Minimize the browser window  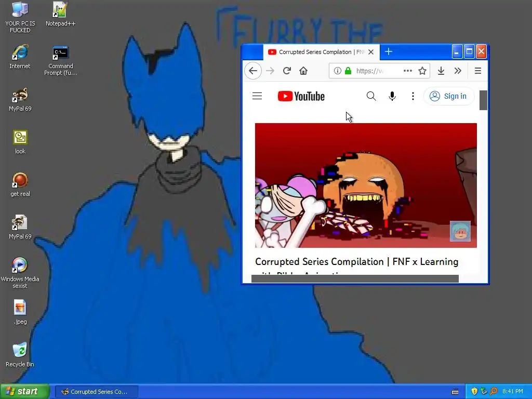[x=457, y=52]
